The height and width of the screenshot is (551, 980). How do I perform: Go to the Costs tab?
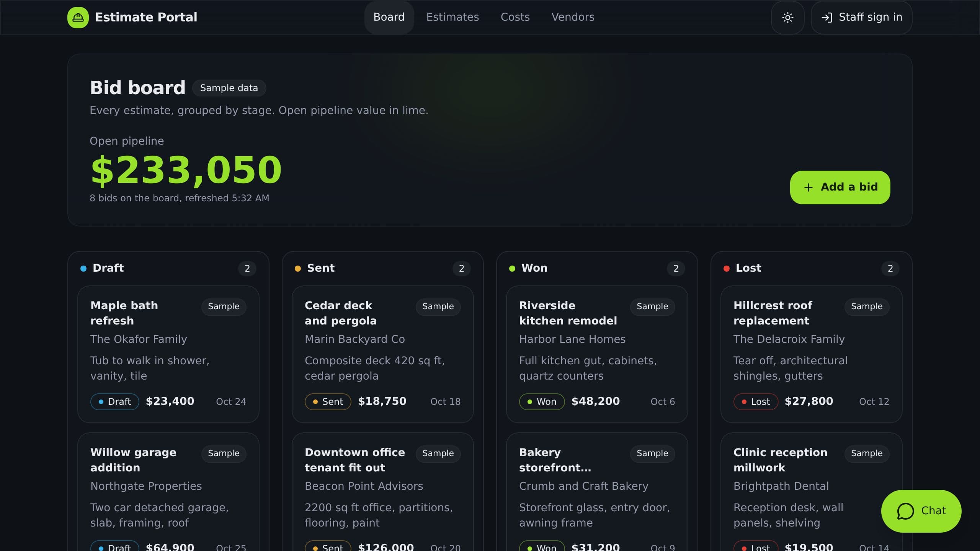coord(515,17)
